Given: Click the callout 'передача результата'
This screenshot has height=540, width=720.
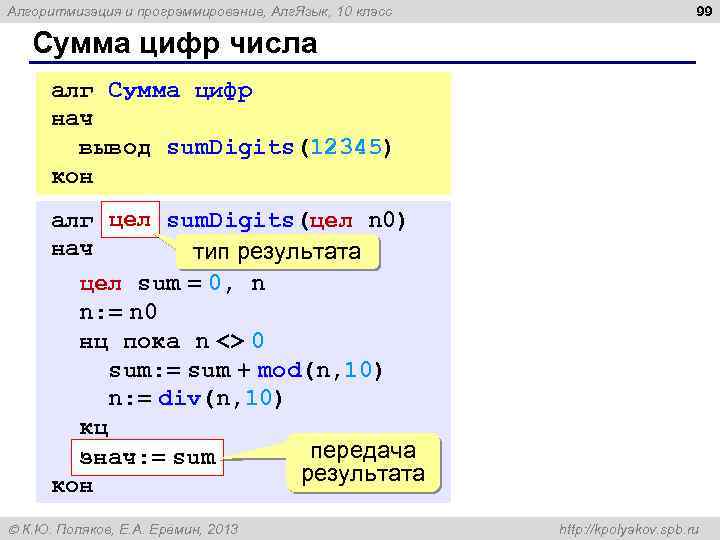Looking at the screenshot, I should point(363,463).
